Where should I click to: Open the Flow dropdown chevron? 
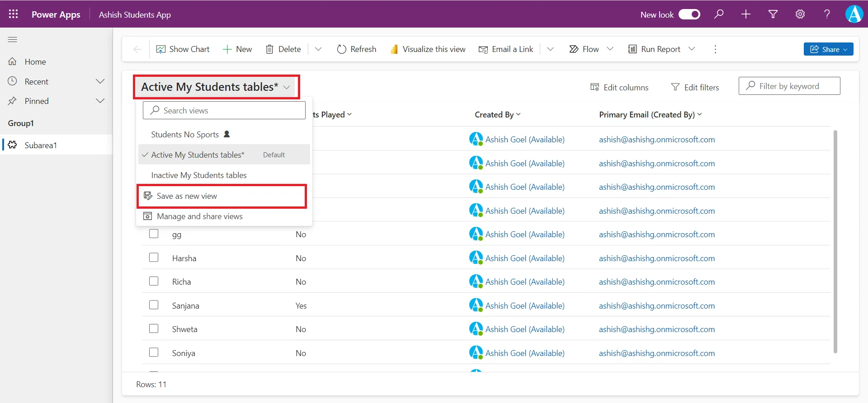[x=610, y=49]
